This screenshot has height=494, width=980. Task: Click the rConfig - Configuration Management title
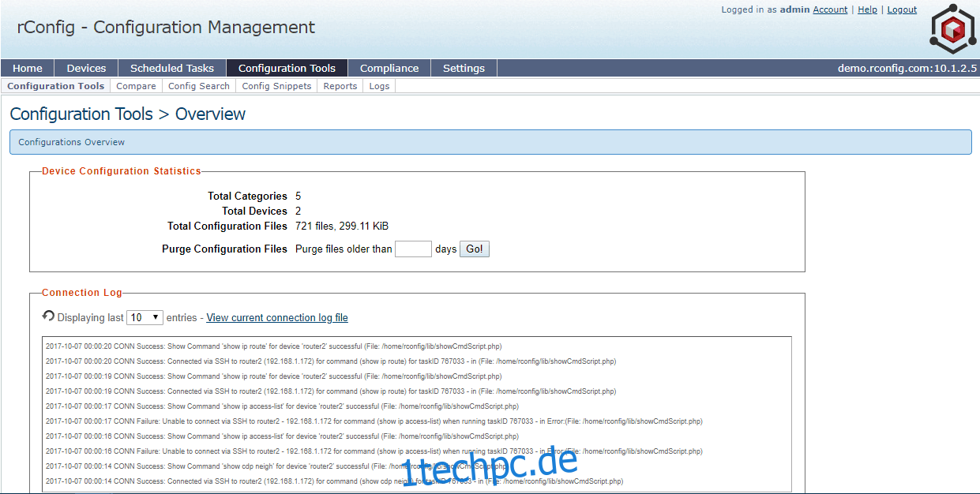pos(166,27)
